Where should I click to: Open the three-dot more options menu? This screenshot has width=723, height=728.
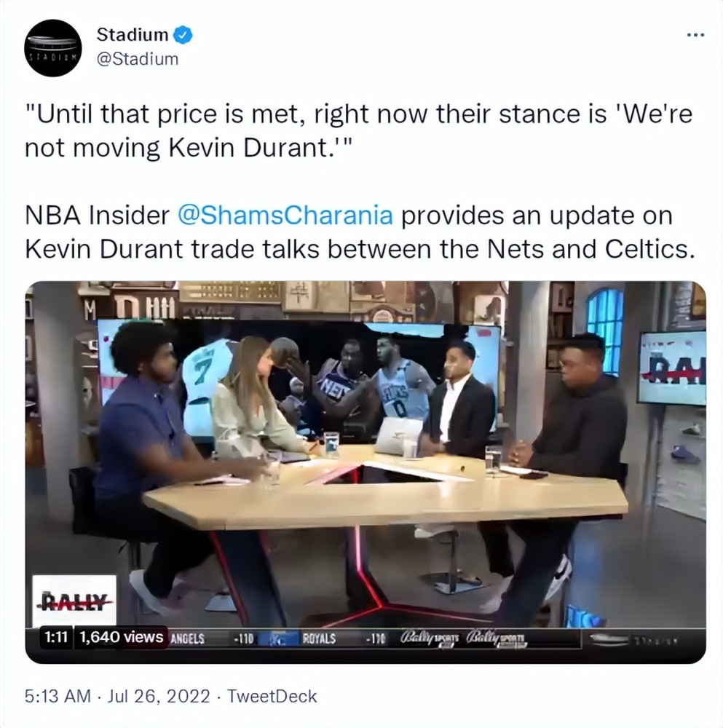[695, 35]
